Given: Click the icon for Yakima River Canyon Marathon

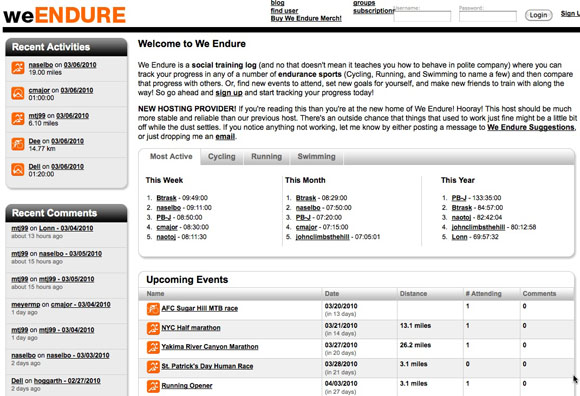Looking at the screenshot, I should (x=153, y=347).
